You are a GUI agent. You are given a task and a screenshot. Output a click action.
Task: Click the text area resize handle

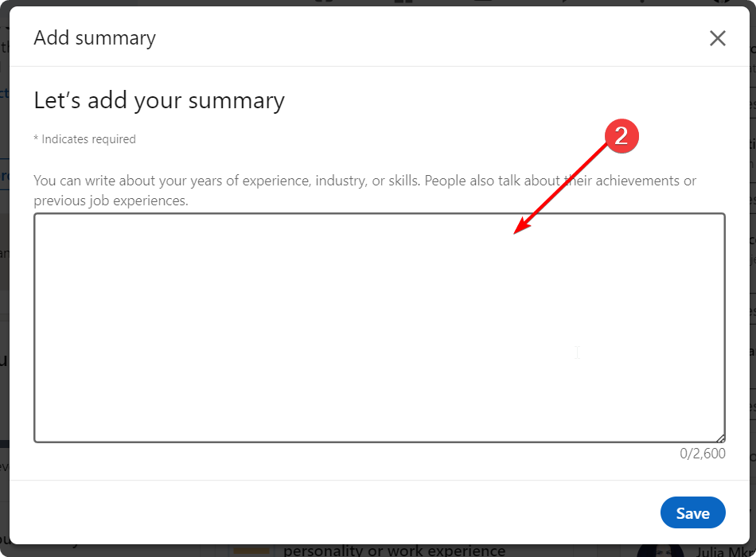[x=721, y=438]
